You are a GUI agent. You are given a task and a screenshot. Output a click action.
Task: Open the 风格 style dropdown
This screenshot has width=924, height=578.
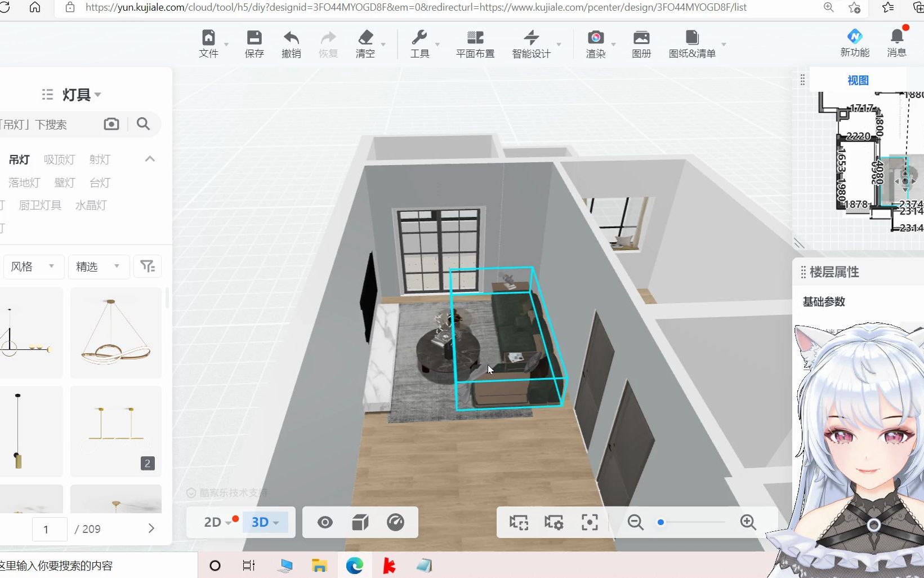tap(33, 266)
